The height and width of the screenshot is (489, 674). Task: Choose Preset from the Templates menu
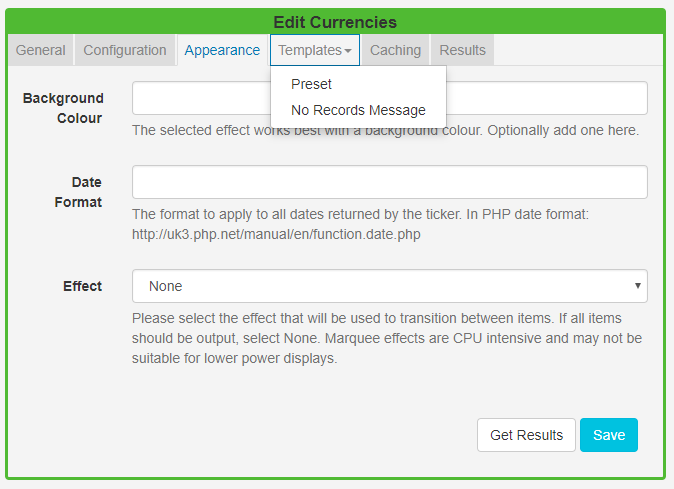pyautogui.click(x=311, y=84)
